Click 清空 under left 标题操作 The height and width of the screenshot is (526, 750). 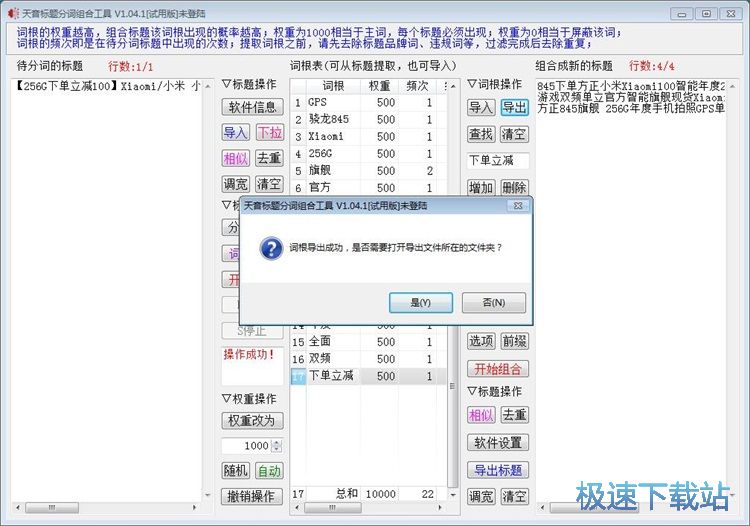pos(269,184)
